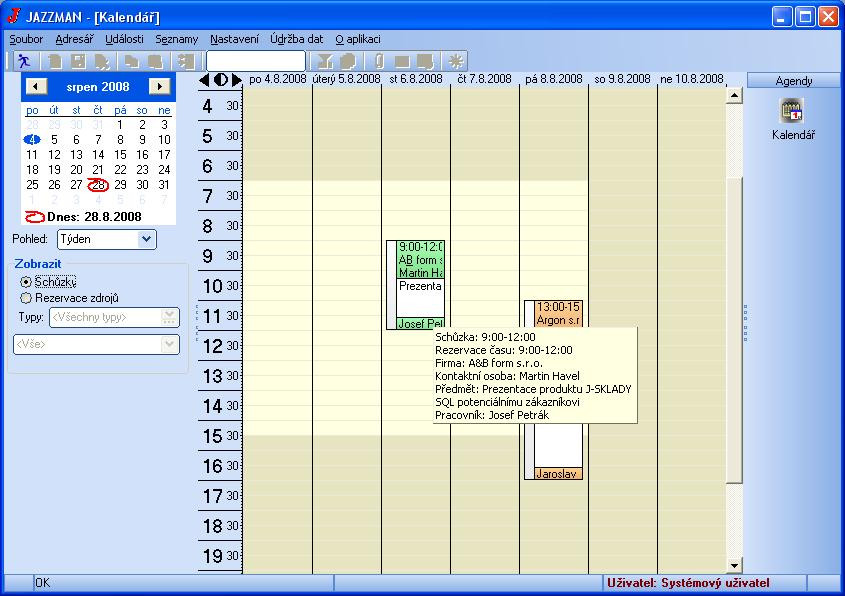Click the toolbar search input field

[255, 61]
